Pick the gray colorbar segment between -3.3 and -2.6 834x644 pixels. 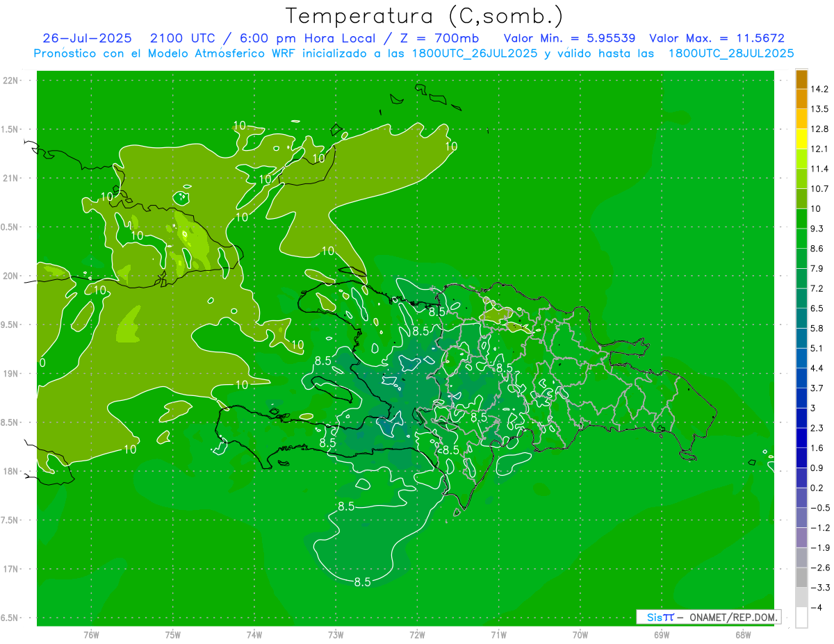(801, 577)
